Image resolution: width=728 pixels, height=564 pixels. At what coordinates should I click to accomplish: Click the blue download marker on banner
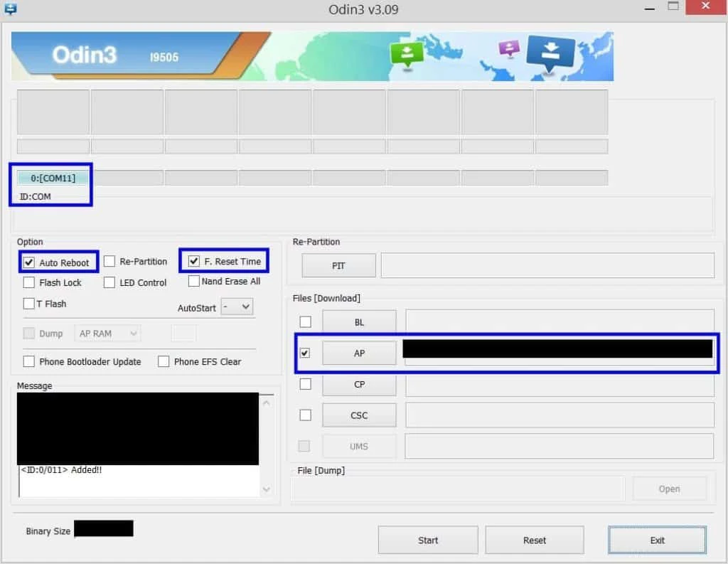coord(550,54)
